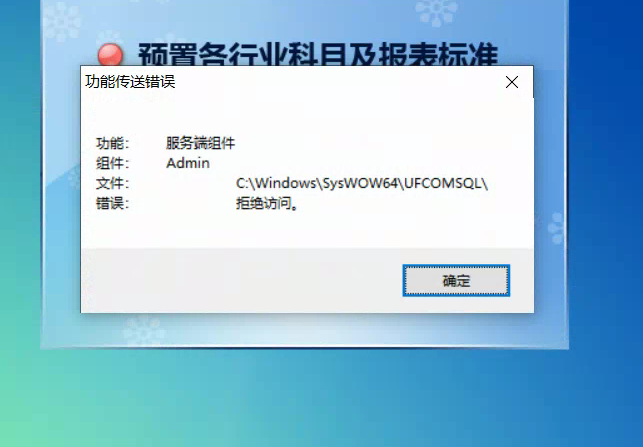This screenshot has width=643, height=447.
Task: Close the 功能传送错误 dialog
Action: point(512,82)
